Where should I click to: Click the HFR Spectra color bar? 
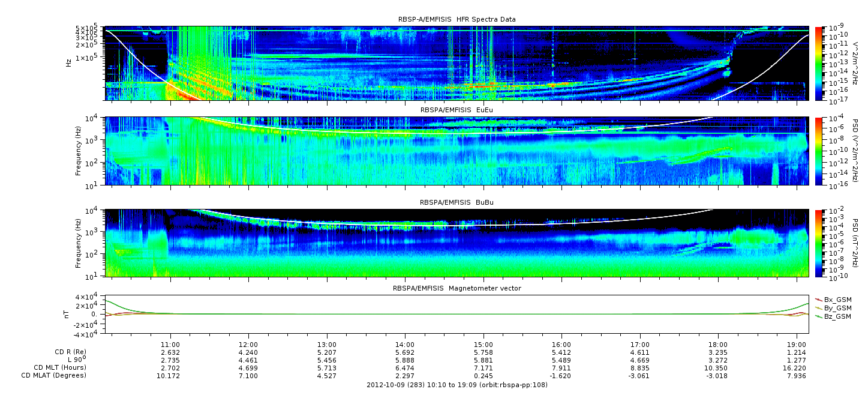(819, 62)
